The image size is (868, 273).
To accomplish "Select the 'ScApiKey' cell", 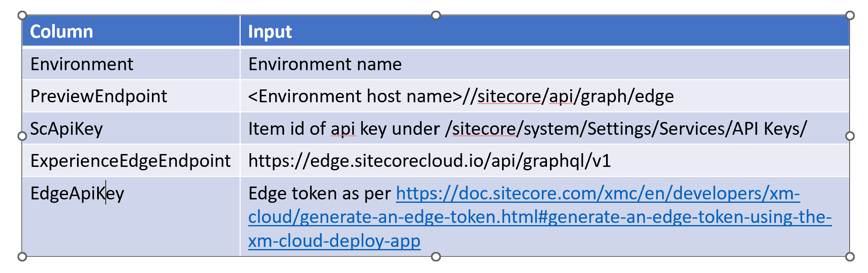I will point(131,128).
